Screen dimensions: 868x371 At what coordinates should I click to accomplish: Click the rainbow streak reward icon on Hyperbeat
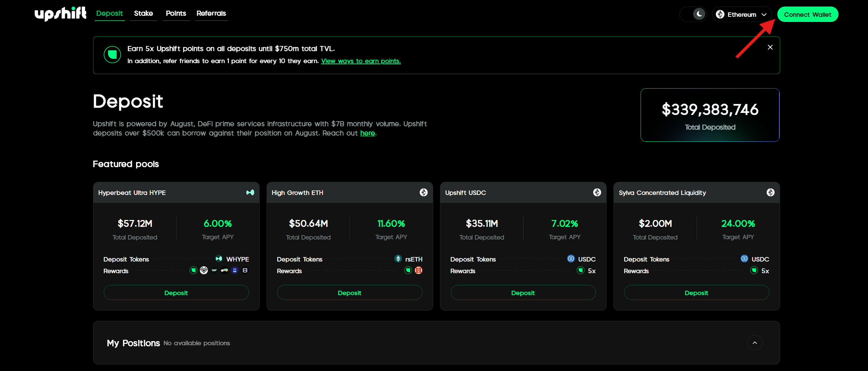click(224, 270)
